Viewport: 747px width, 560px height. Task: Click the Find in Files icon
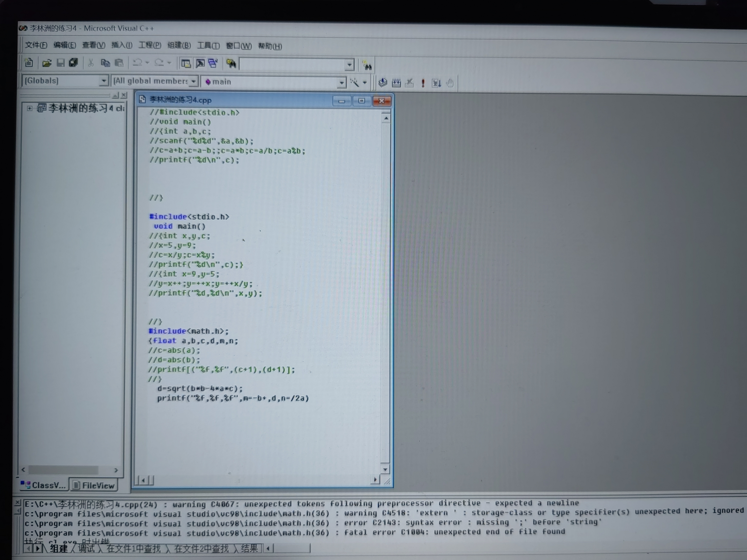point(231,63)
